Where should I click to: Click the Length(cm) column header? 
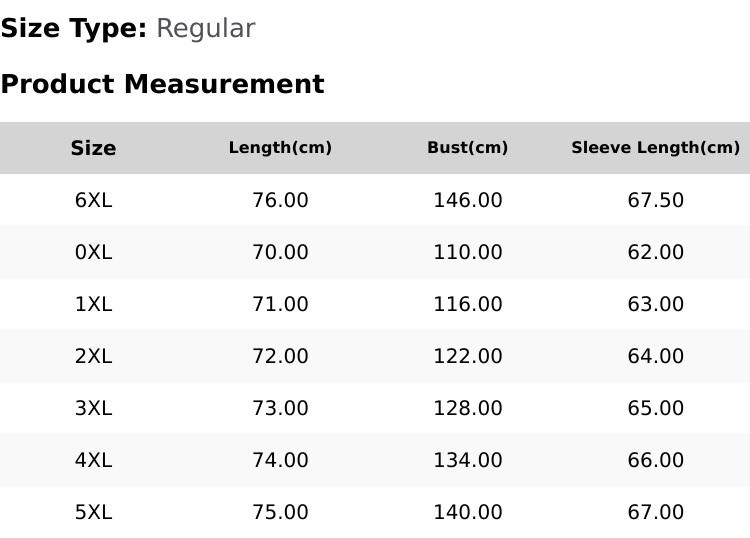[x=280, y=148]
